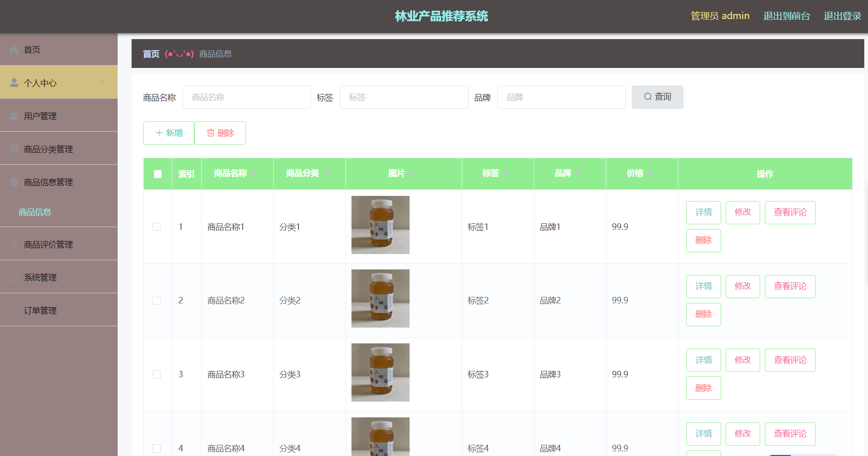
Task: Expand the 商品分类管理 menu chevron
Action: 102,148
